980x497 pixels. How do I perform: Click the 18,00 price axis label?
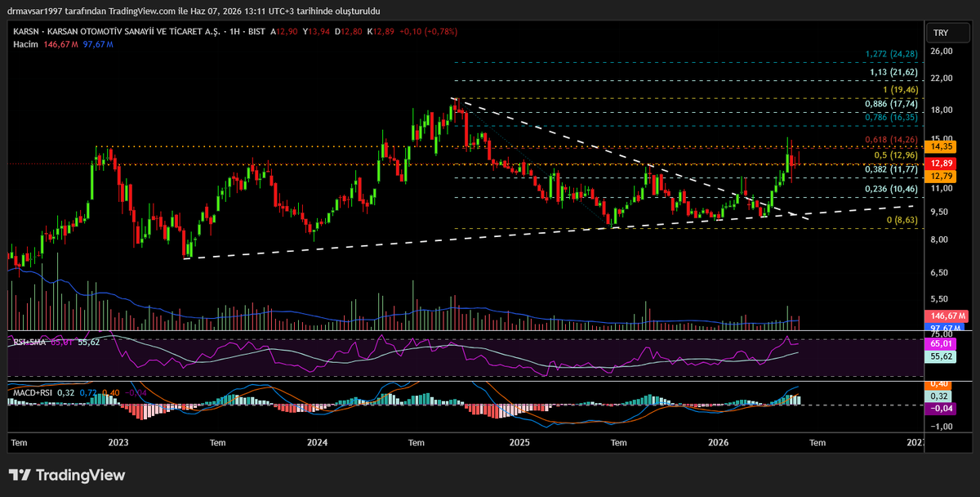pos(942,110)
